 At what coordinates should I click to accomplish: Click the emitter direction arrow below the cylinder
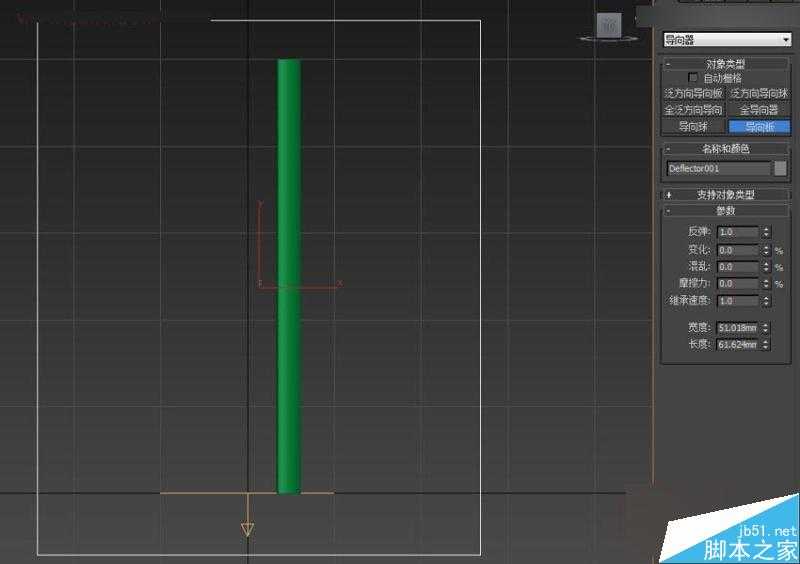coord(247,515)
